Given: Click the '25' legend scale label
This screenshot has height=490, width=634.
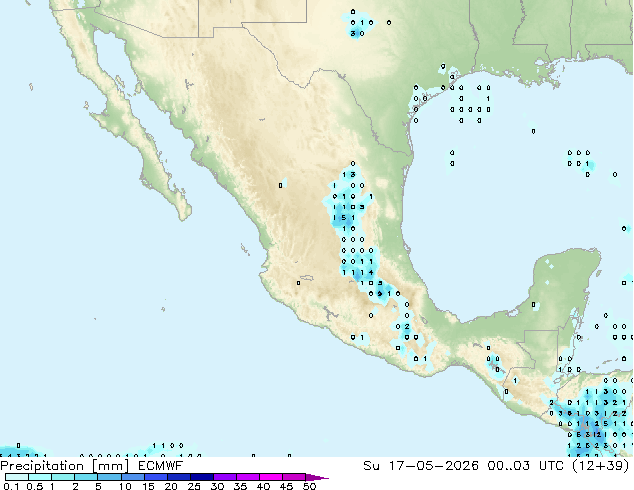Looking at the screenshot, I should click(194, 486).
